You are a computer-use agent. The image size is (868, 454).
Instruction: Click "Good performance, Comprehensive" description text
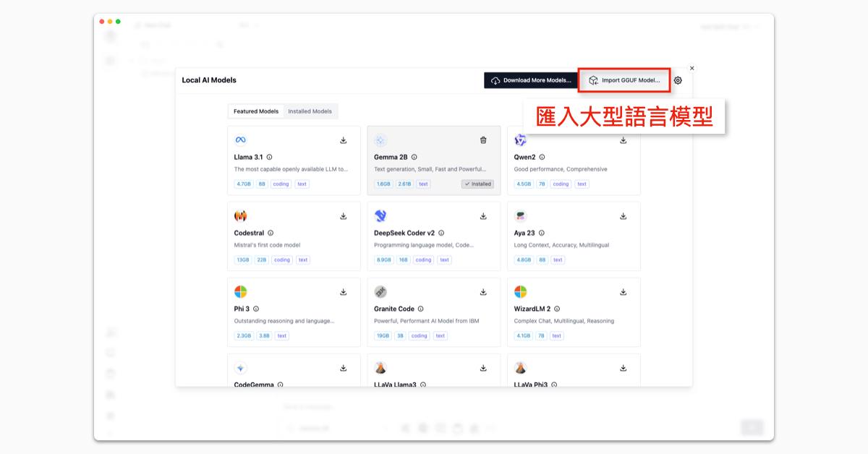pos(561,169)
